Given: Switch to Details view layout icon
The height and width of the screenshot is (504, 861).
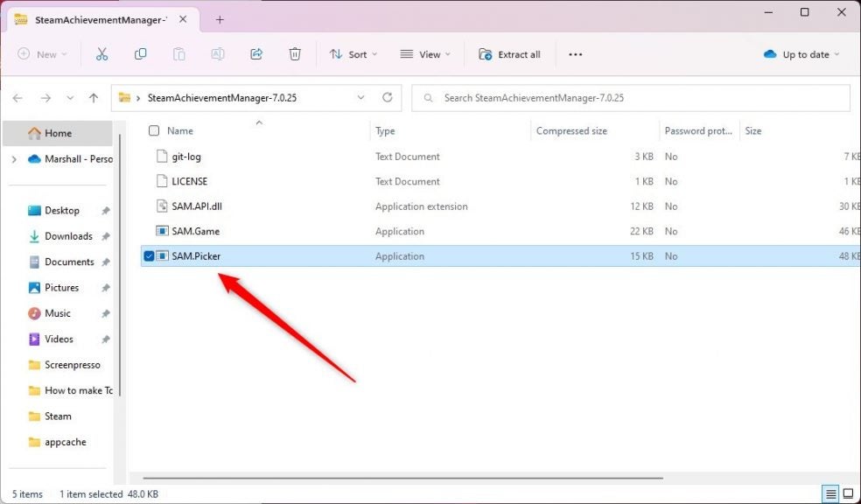Looking at the screenshot, I should 829,494.
